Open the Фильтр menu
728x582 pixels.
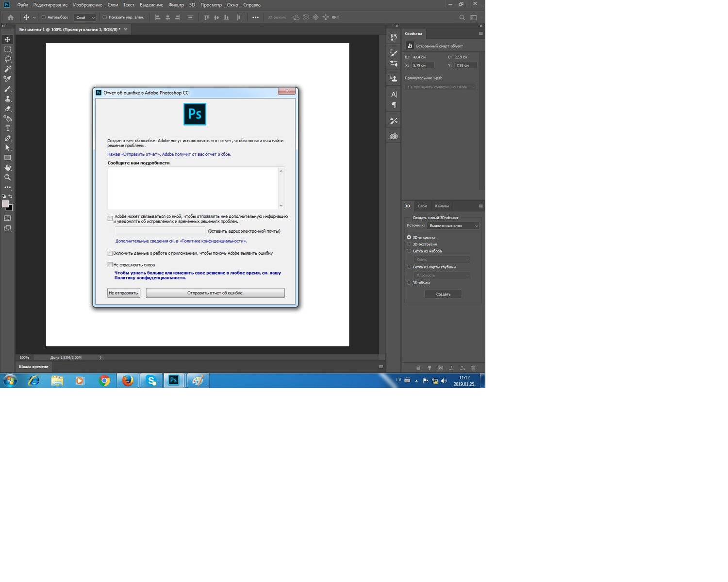coord(176,5)
